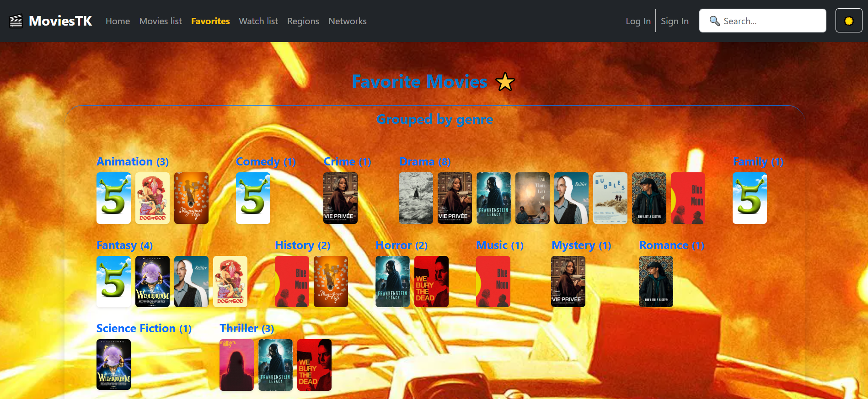Open We Bury the Dead poster under Horror
The width and height of the screenshot is (868, 399).
431,282
